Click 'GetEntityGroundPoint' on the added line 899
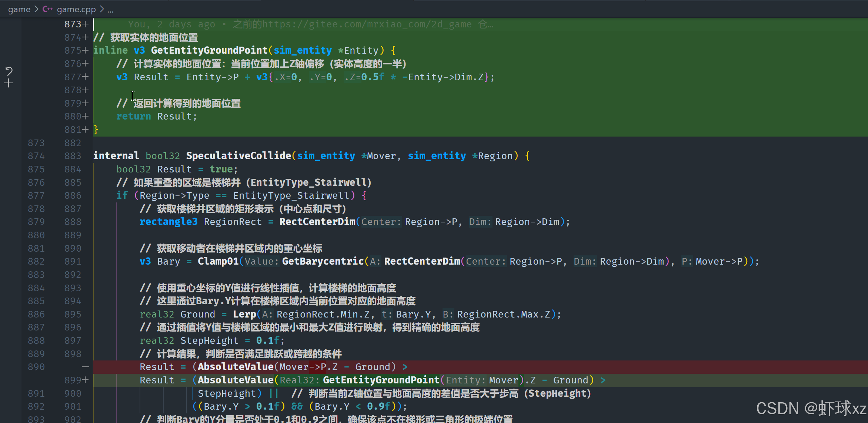This screenshot has height=423, width=868. point(381,380)
